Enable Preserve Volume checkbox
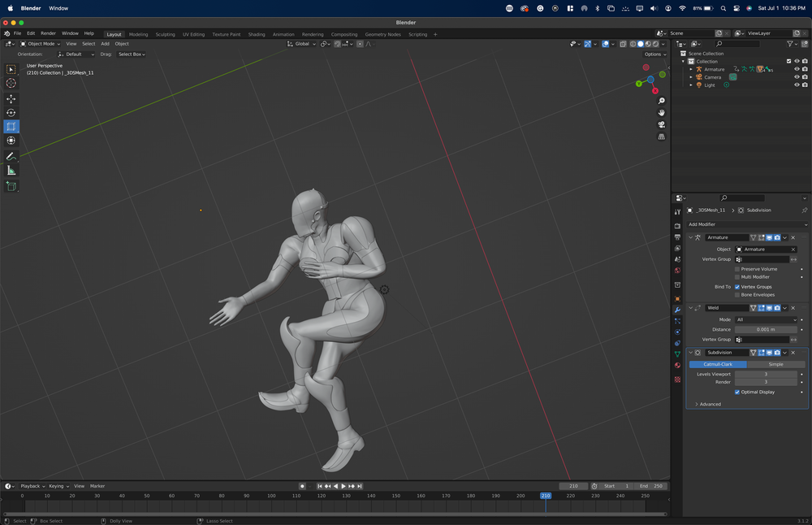This screenshot has height=525, width=812. 737,269
